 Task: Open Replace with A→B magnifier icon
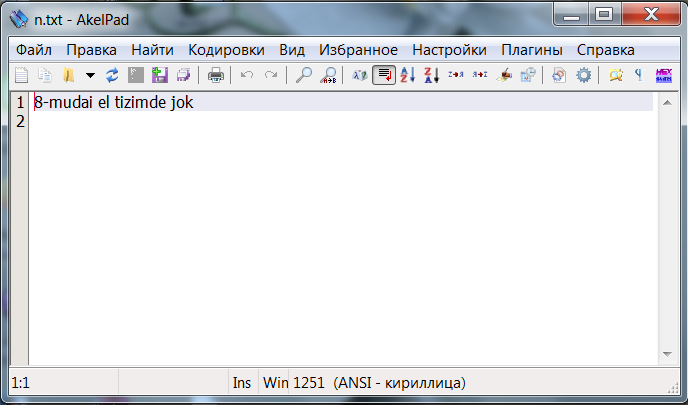328,75
